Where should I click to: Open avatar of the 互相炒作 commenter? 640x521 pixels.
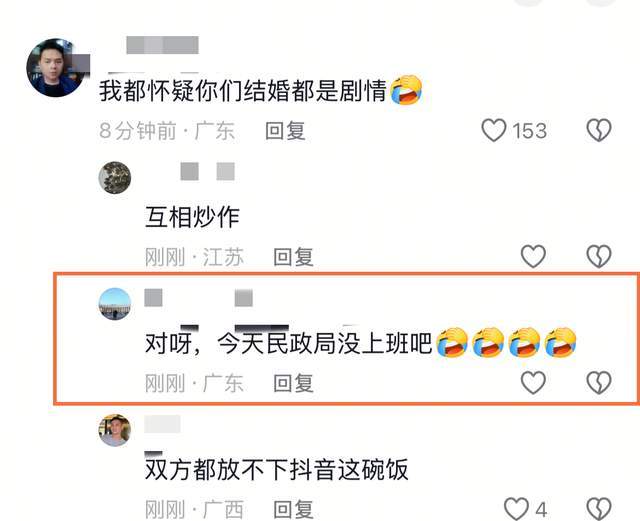pyautogui.click(x=115, y=178)
